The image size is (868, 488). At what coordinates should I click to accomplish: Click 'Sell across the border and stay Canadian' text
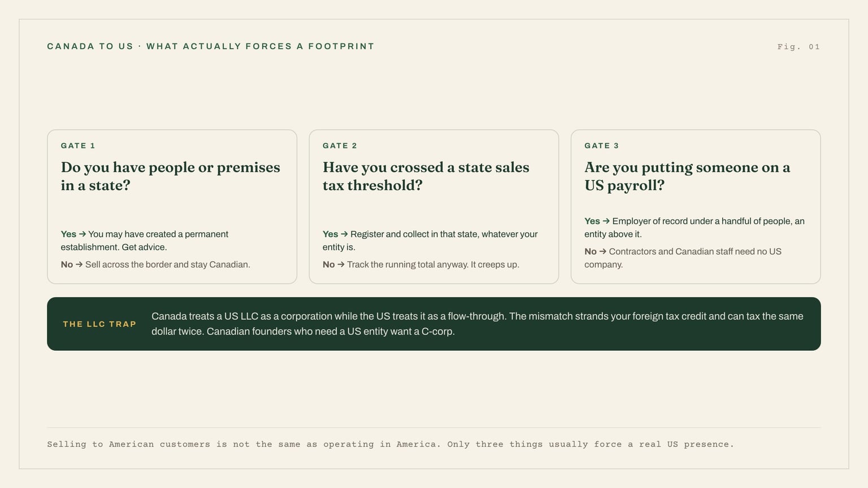pyautogui.click(x=168, y=264)
